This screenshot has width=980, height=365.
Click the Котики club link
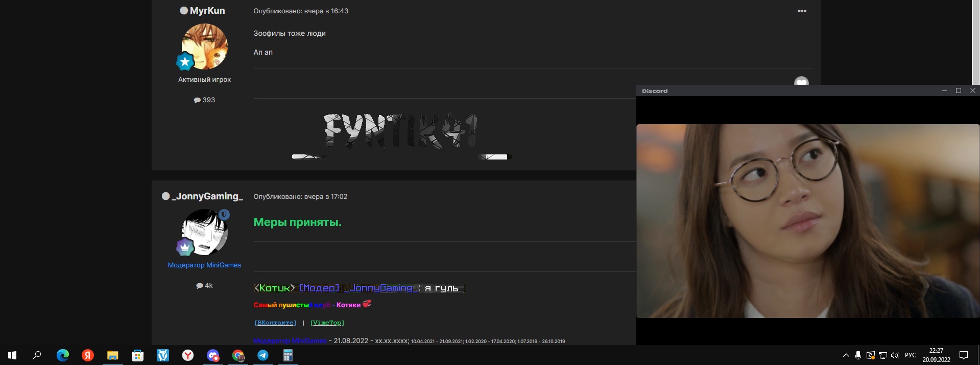point(348,305)
